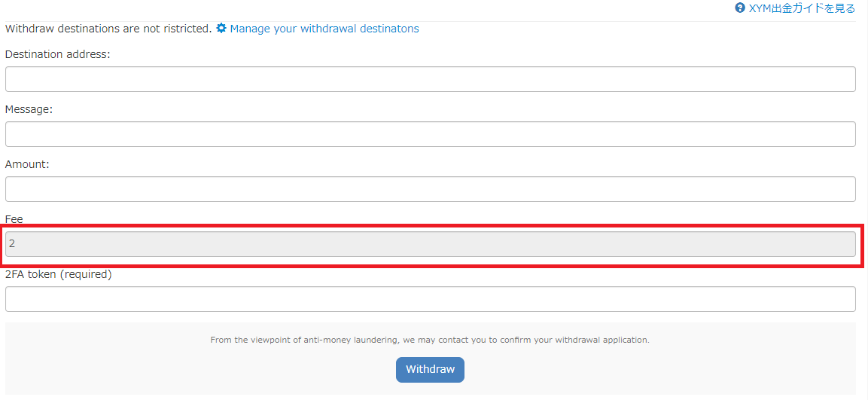The image size is (868, 400).
Task: Click the Destination address label
Action: (58, 54)
